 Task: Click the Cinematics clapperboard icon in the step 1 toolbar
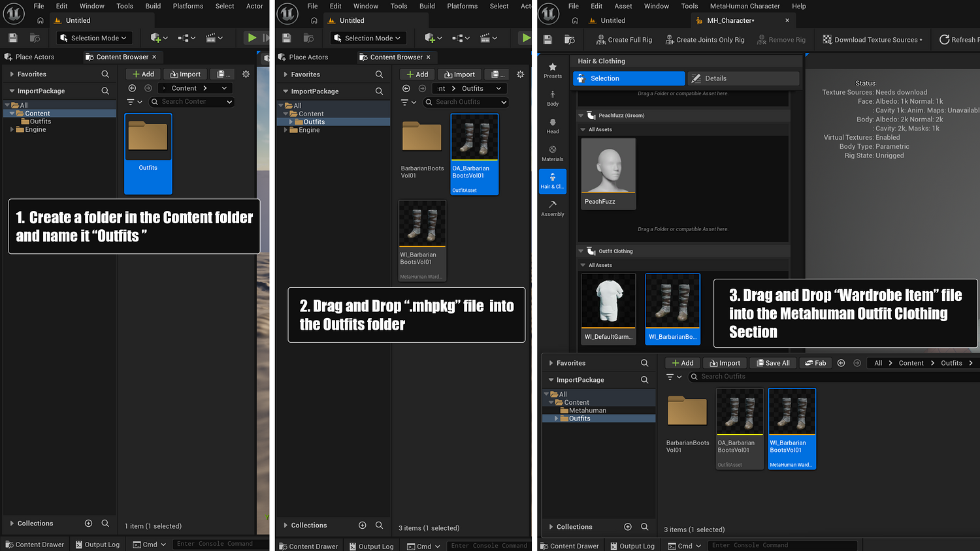[x=214, y=38]
